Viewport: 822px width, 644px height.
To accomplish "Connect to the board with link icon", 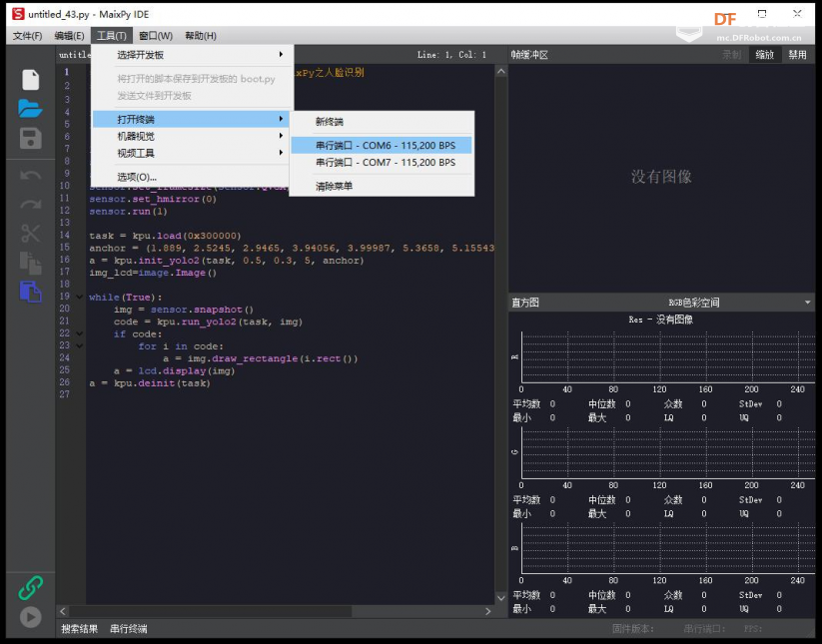I will [30, 587].
